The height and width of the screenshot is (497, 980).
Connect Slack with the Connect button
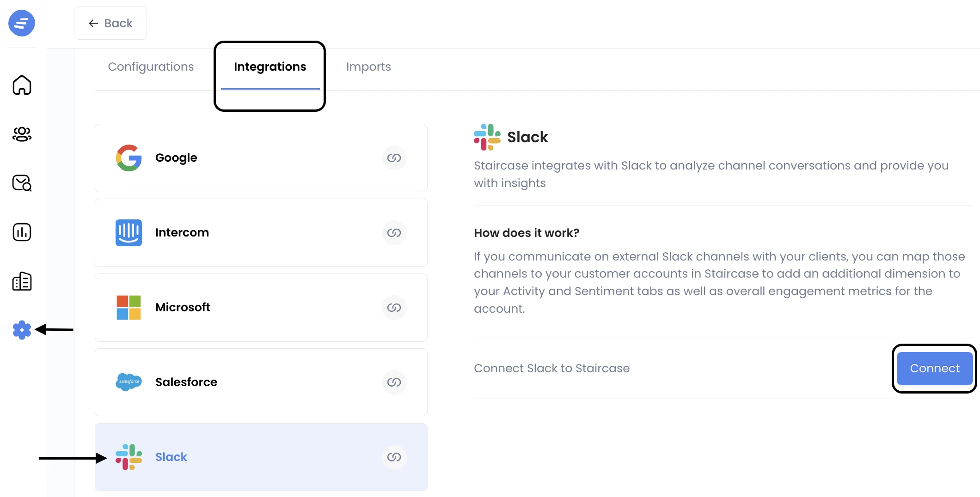click(x=935, y=368)
